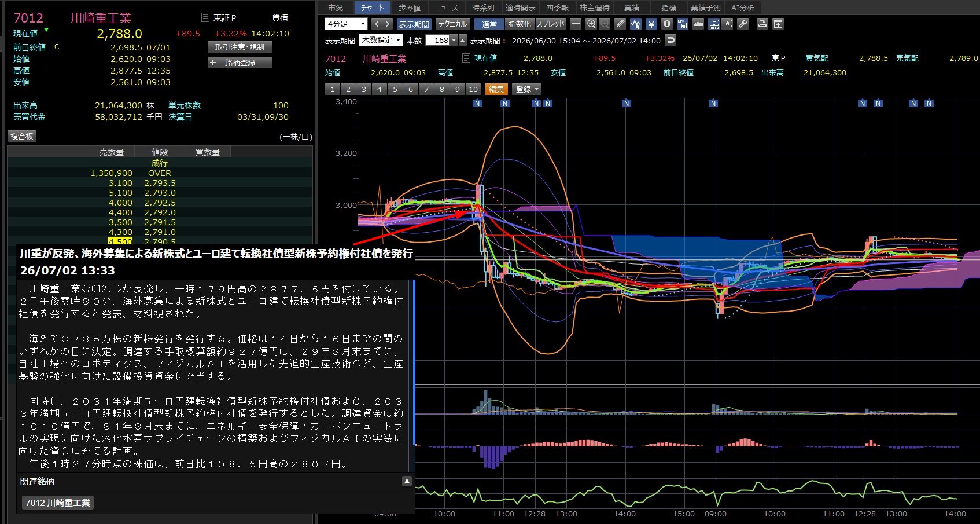Open the document icon beside 東証P in left panel
Screen dimensions: 980x524
click(205, 18)
